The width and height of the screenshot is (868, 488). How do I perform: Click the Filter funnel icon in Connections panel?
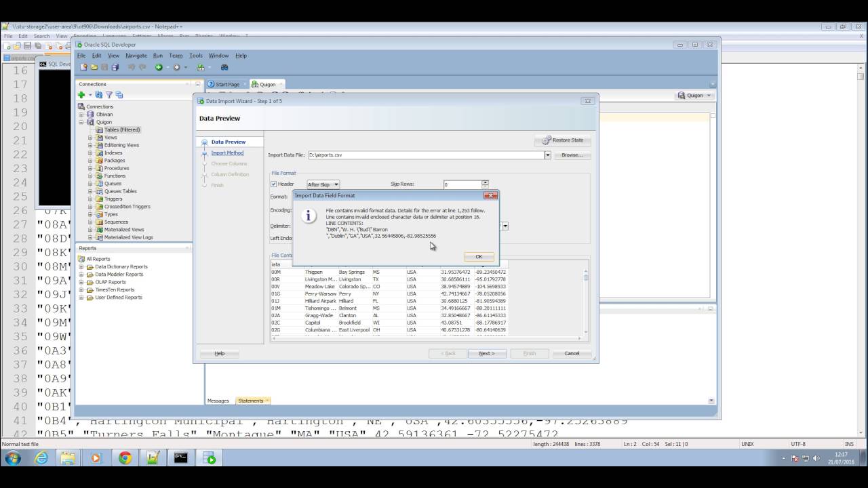(x=108, y=95)
